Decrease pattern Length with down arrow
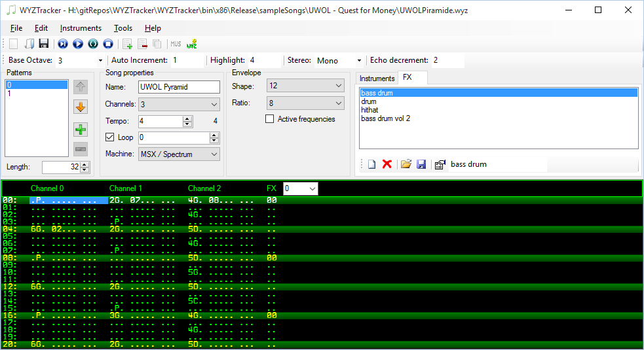Screen dimensions: 644x350 (x=85, y=170)
